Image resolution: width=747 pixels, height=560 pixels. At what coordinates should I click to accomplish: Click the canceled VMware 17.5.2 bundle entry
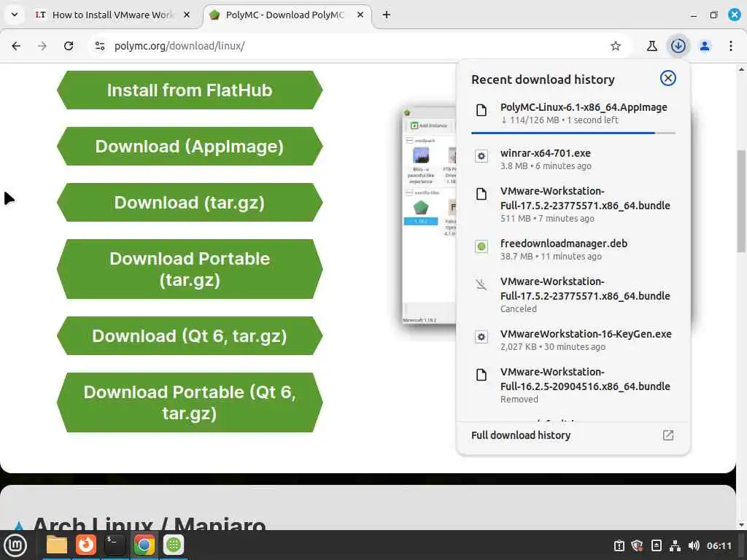tap(573, 295)
